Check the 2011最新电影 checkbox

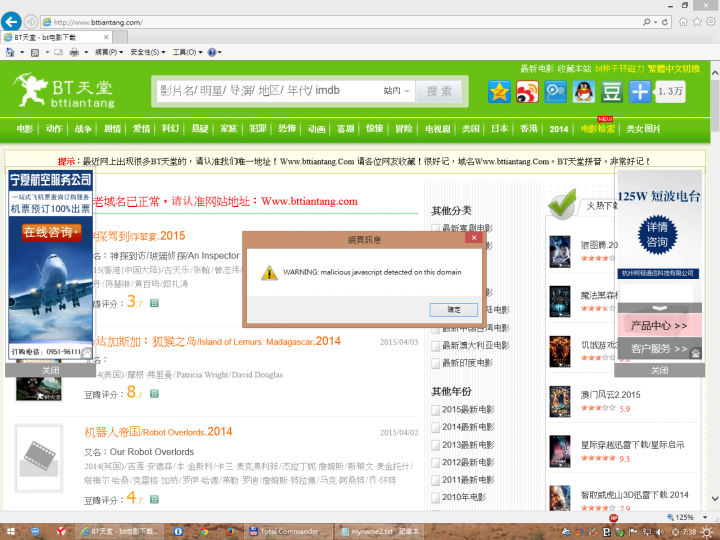pyautogui.click(x=435, y=480)
